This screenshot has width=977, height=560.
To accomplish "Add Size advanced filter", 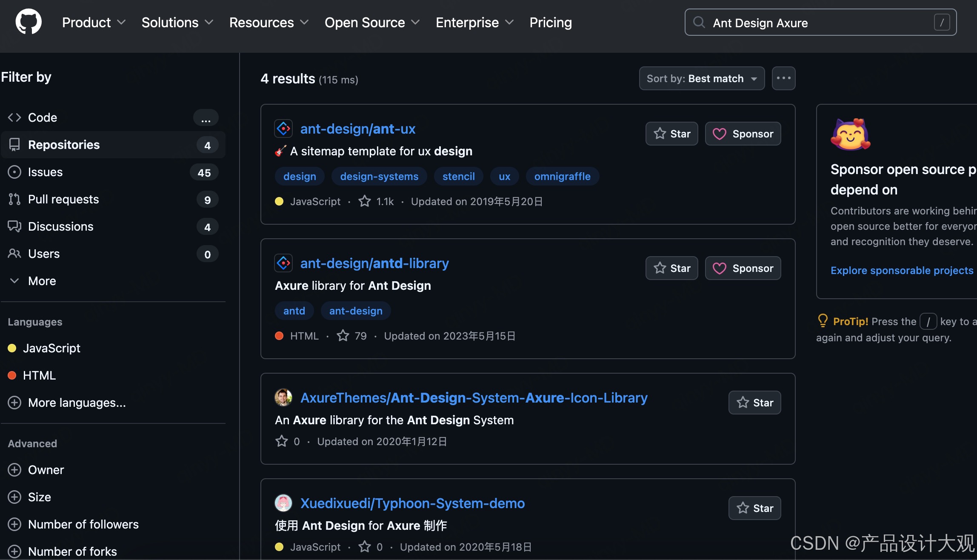I will pos(39,497).
